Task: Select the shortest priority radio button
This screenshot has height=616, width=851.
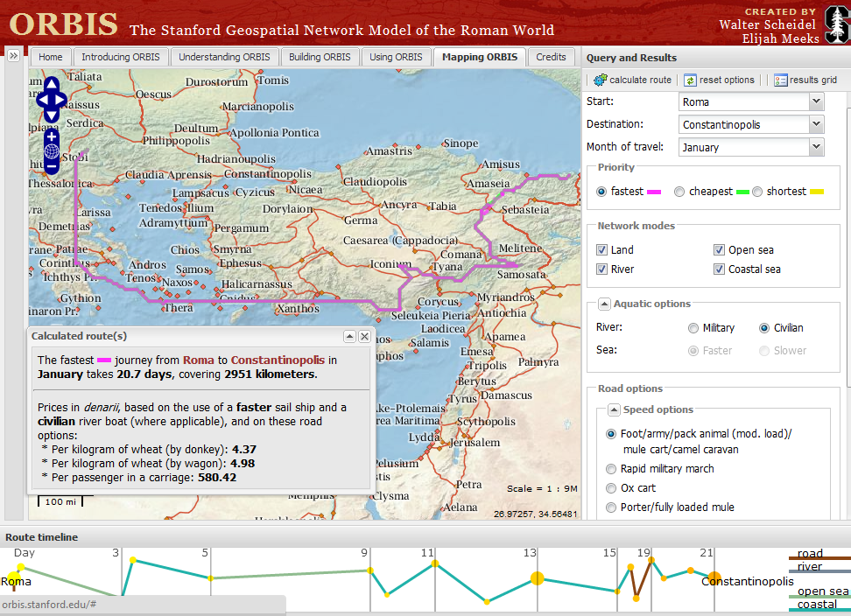Action: click(757, 192)
